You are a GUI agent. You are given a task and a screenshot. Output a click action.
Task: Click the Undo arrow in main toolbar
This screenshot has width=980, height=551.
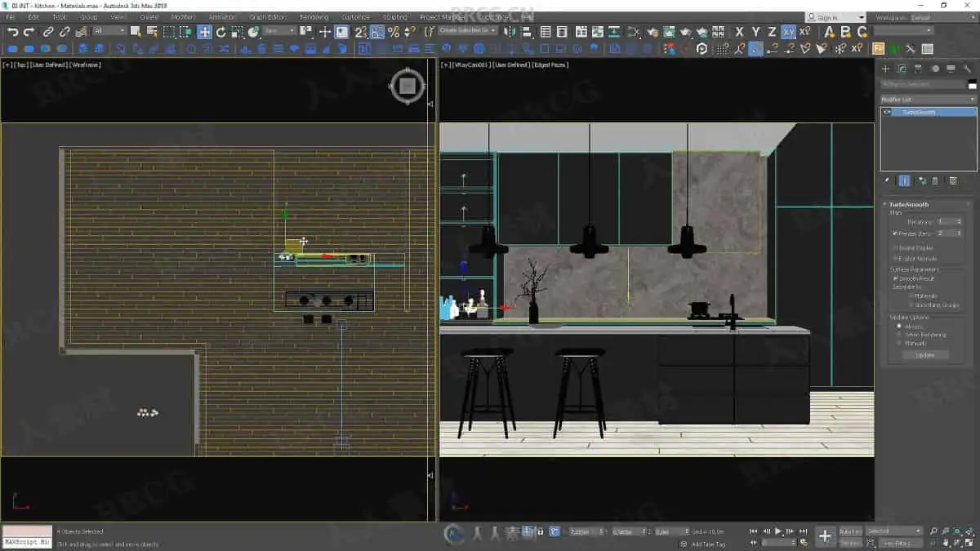[x=13, y=32]
